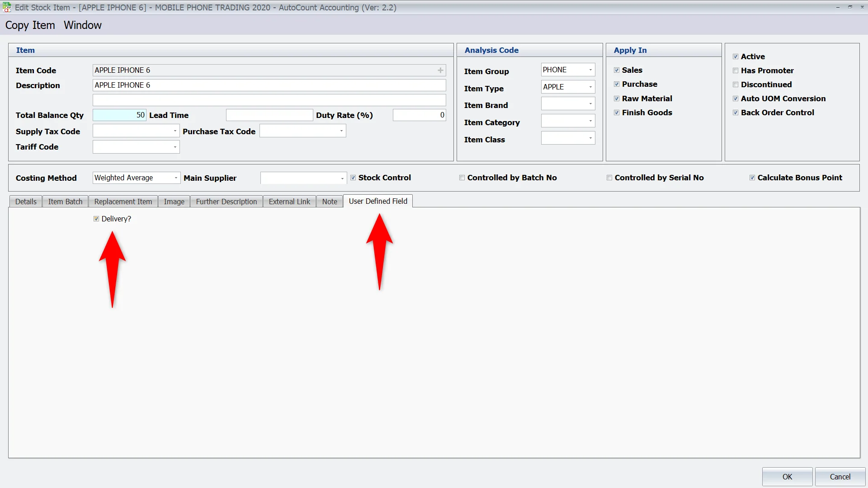Open the Purchase Tax Code dropdown
The image size is (868, 488).
pos(341,131)
